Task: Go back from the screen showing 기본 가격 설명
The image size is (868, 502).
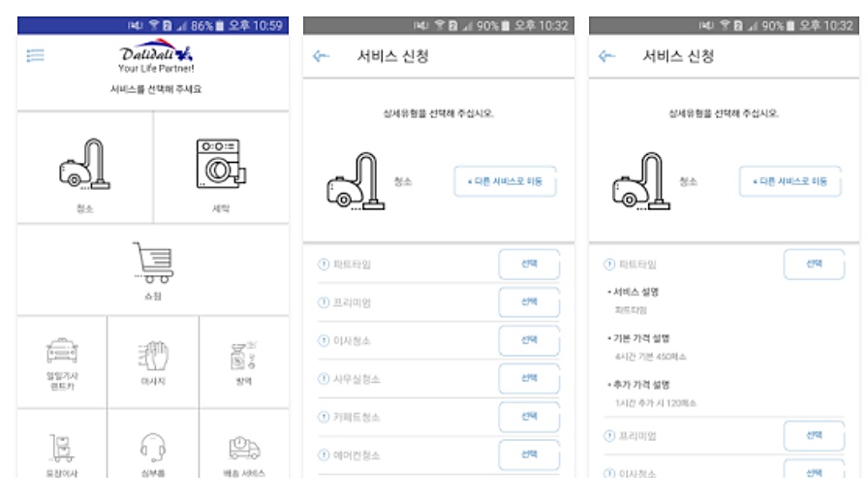Action: pyautogui.click(x=607, y=57)
